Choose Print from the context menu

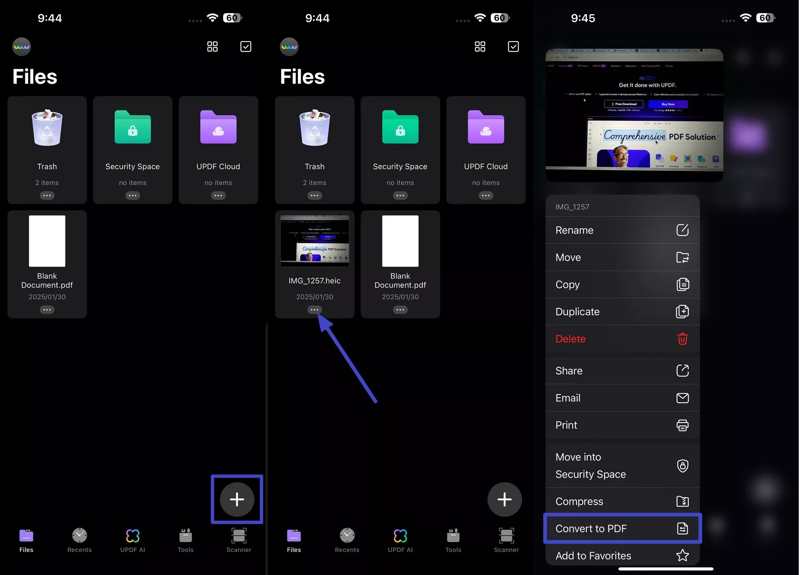coord(622,424)
